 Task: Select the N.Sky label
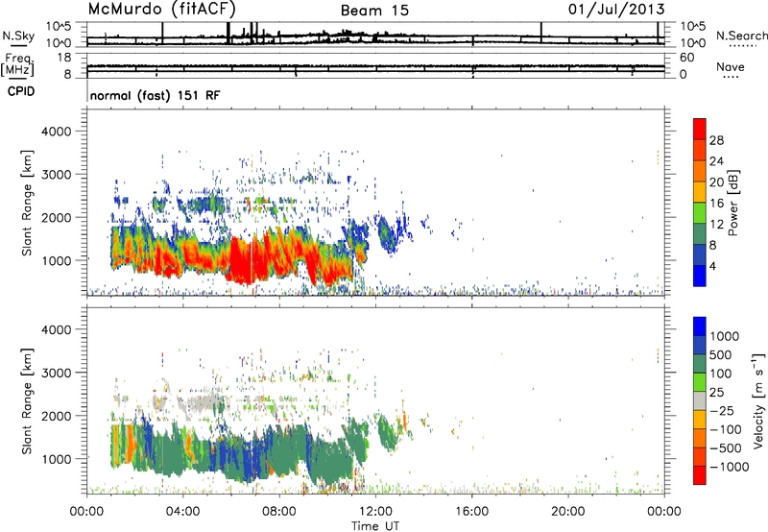coord(18,36)
